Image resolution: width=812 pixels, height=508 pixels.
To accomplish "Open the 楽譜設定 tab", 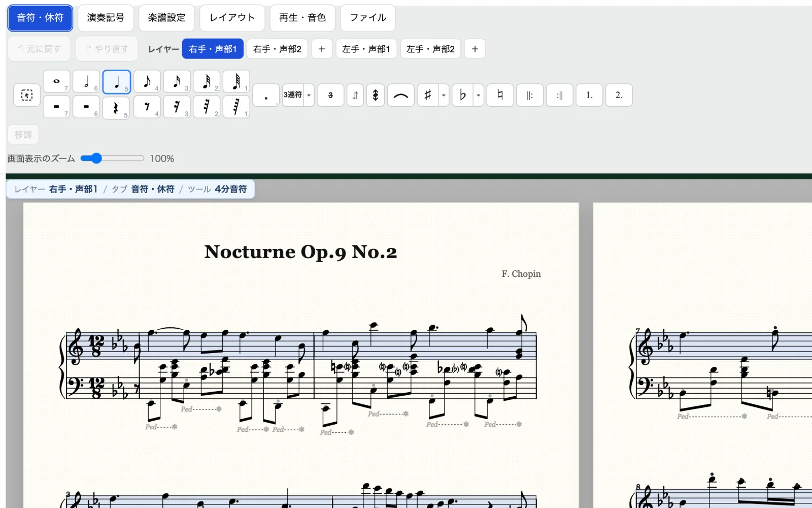I will click(x=166, y=18).
